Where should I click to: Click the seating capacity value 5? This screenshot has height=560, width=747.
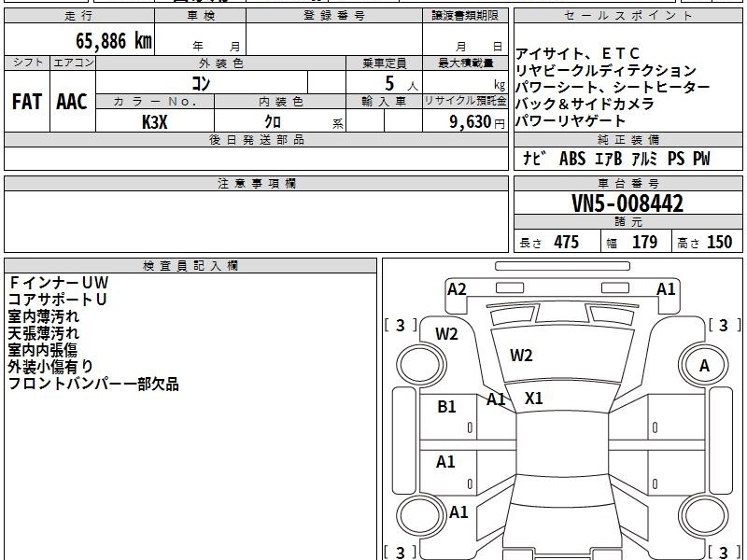point(389,83)
